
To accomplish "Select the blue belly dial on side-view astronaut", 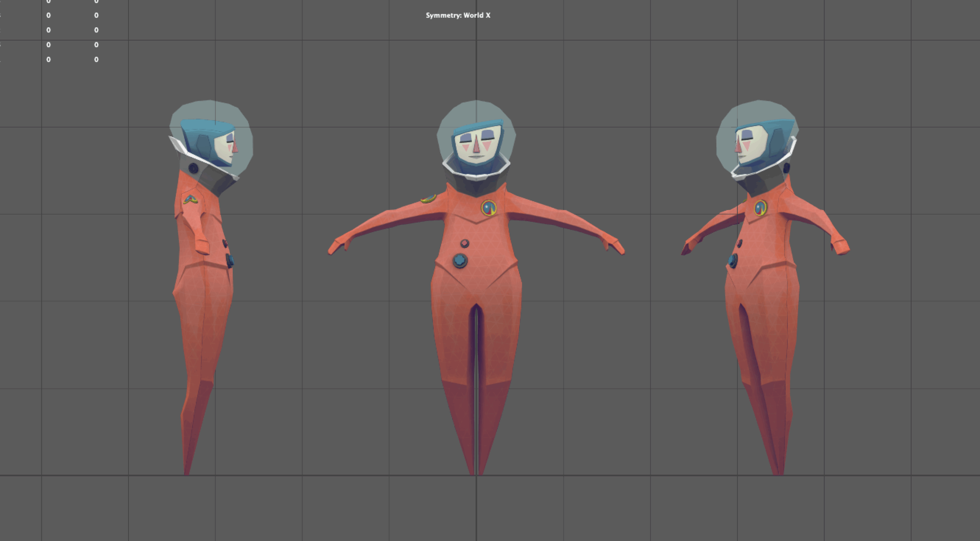I will 230,261.
